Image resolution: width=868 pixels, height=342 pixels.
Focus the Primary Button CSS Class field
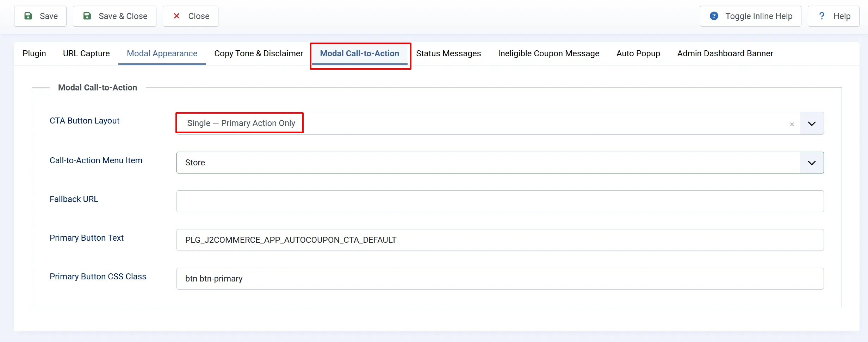(500, 279)
